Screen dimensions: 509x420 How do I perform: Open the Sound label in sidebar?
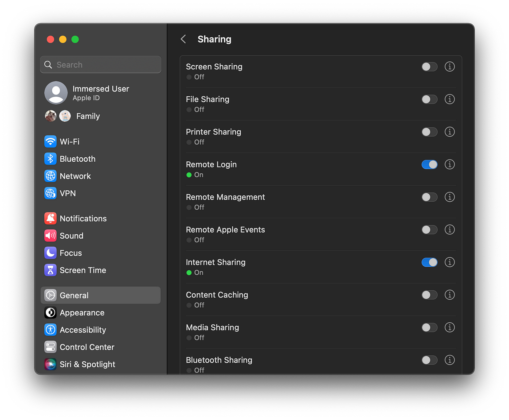72,236
